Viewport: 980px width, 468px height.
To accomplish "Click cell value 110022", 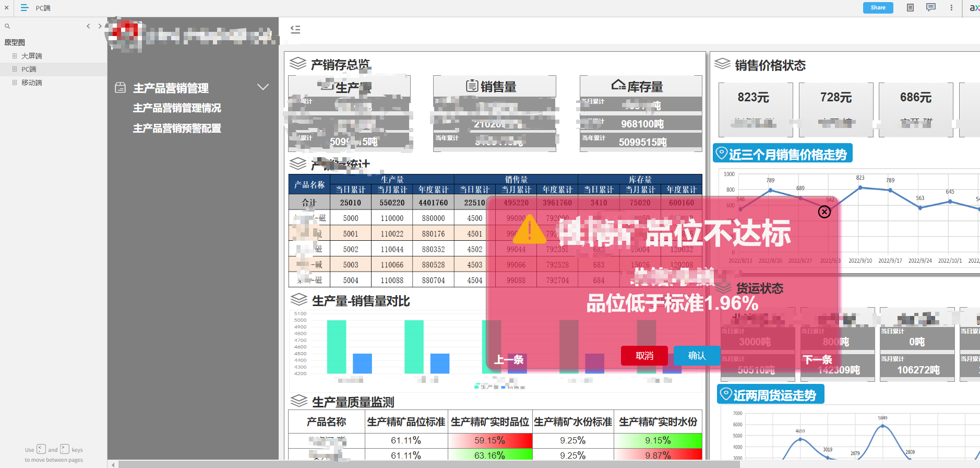I will pyautogui.click(x=392, y=234).
